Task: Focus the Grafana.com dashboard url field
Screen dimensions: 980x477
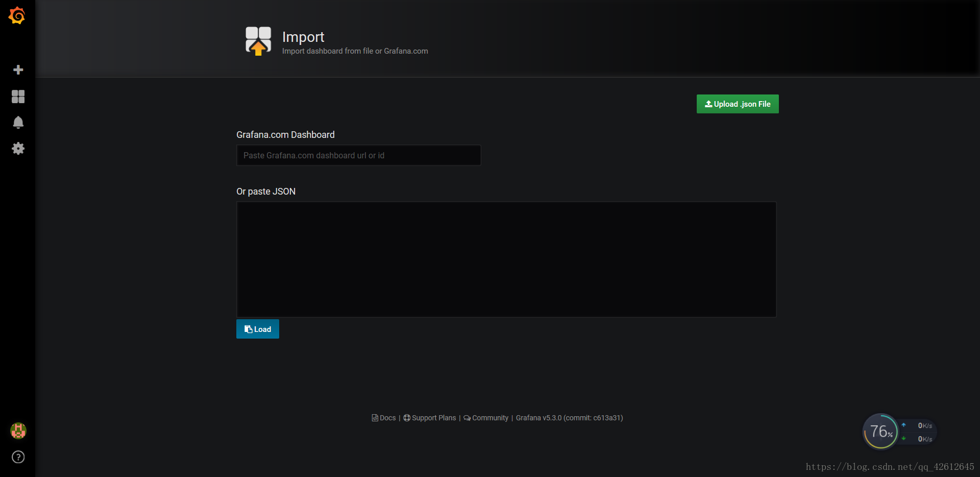Action: pyautogui.click(x=358, y=155)
